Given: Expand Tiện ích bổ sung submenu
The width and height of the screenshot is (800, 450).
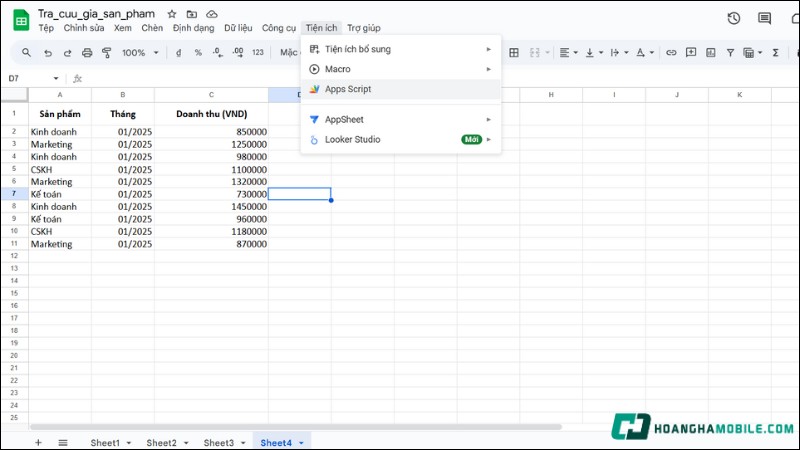Looking at the screenshot, I should pyautogui.click(x=401, y=49).
